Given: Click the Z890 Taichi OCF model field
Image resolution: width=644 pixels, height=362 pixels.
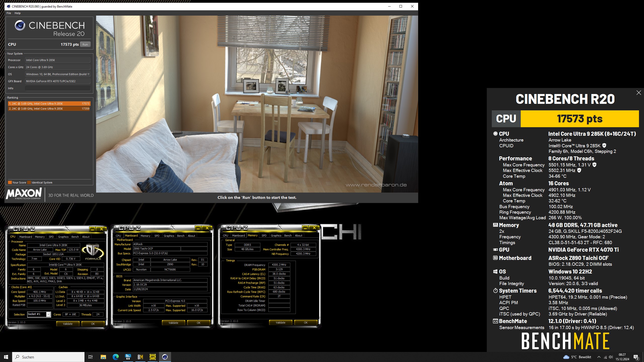Looking at the screenshot, I should (156, 249).
